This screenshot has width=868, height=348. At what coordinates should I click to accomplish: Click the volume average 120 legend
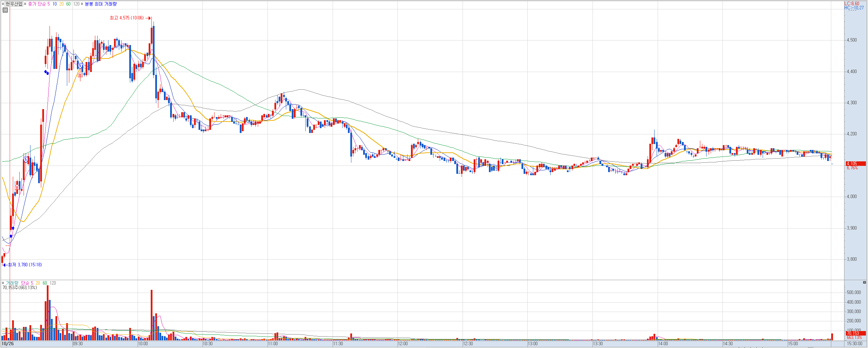(53, 283)
